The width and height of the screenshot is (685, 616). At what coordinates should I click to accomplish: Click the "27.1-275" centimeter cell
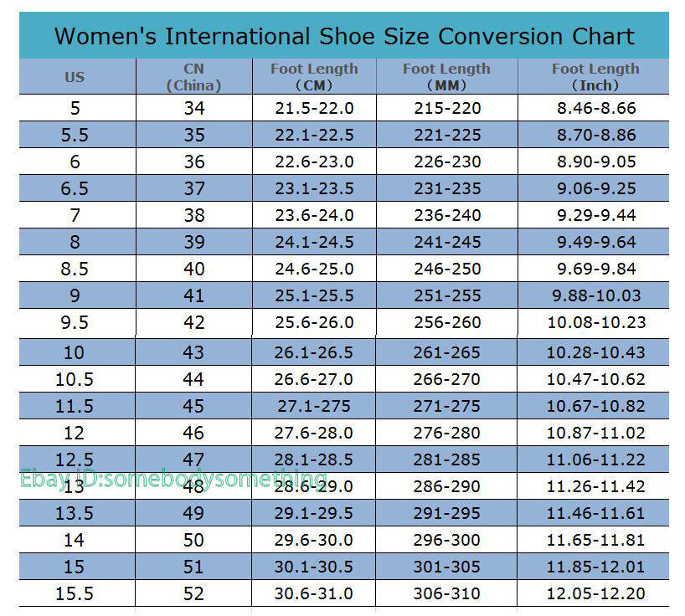point(314,407)
